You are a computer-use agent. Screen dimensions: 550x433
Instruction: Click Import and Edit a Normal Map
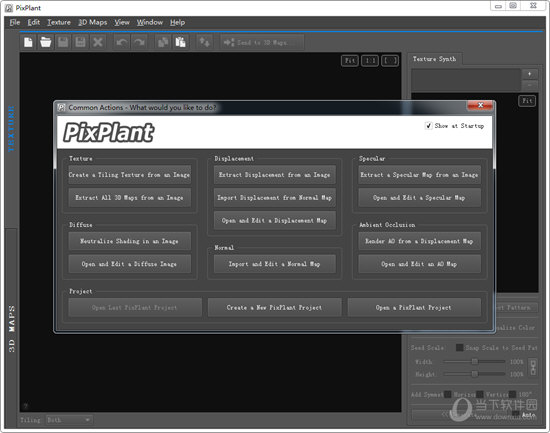coord(275,264)
